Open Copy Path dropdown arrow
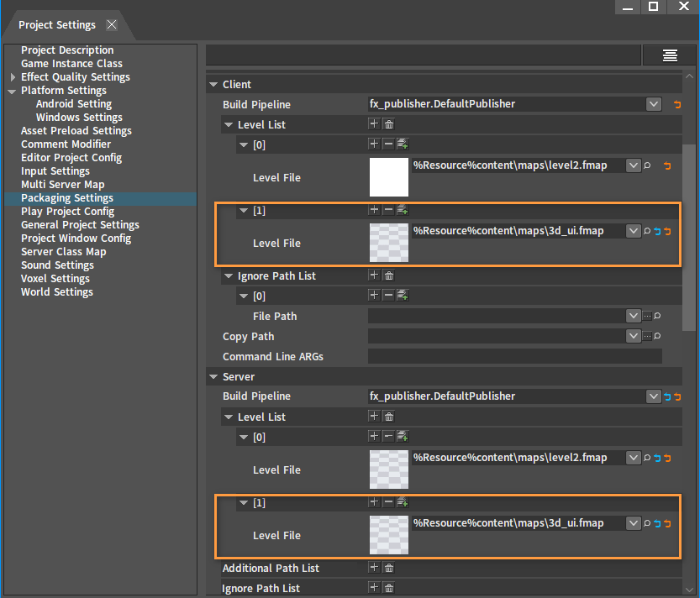 pyautogui.click(x=634, y=336)
